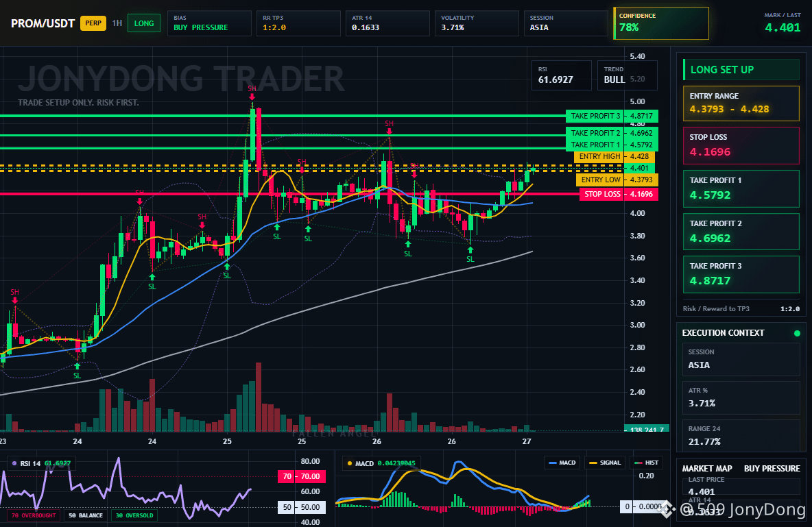Open the side panel Take Profit 1 card
The height and width of the screenshot is (527, 812).
(741, 188)
